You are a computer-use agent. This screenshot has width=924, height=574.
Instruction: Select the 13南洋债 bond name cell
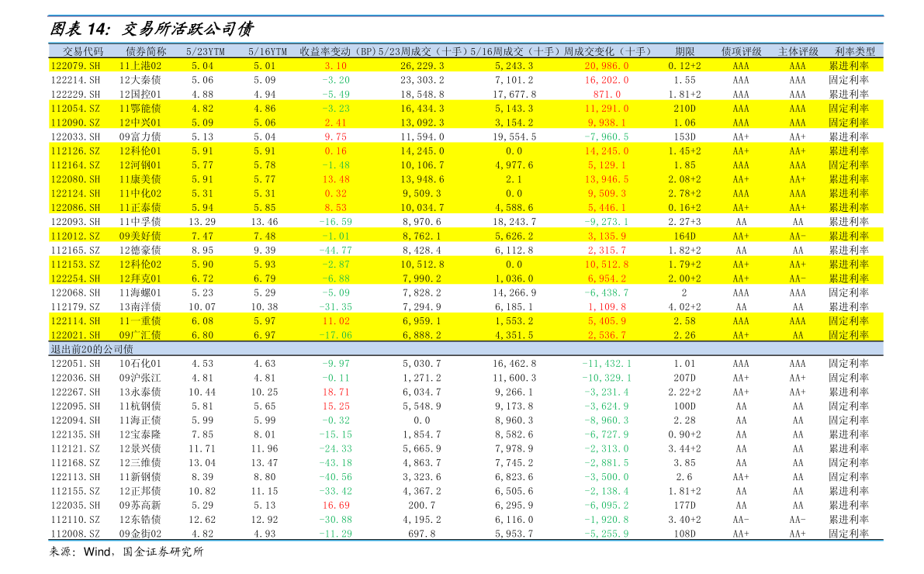[140, 306]
